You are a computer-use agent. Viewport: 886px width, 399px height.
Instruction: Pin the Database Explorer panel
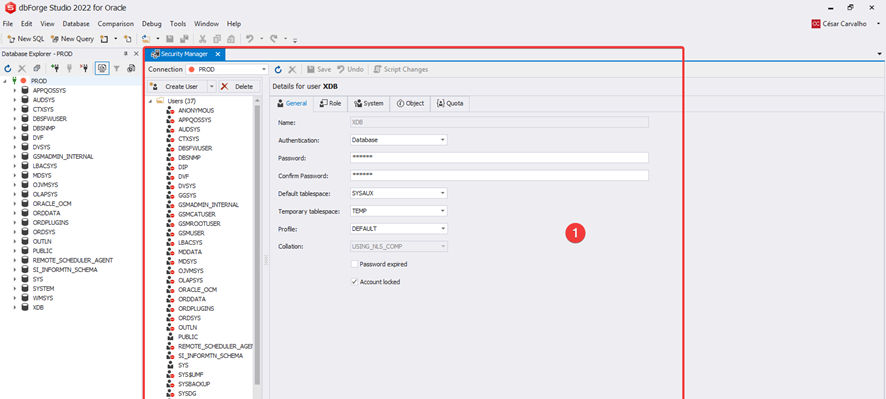tap(125, 54)
